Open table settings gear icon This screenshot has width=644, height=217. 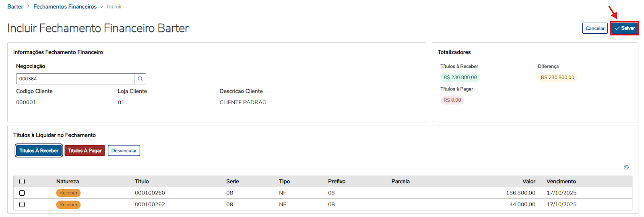click(626, 167)
